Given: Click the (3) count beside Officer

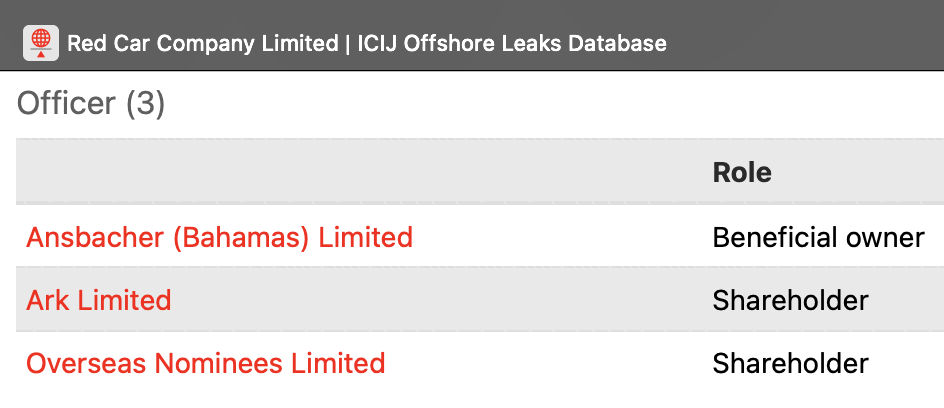Looking at the screenshot, I should 145,104.
